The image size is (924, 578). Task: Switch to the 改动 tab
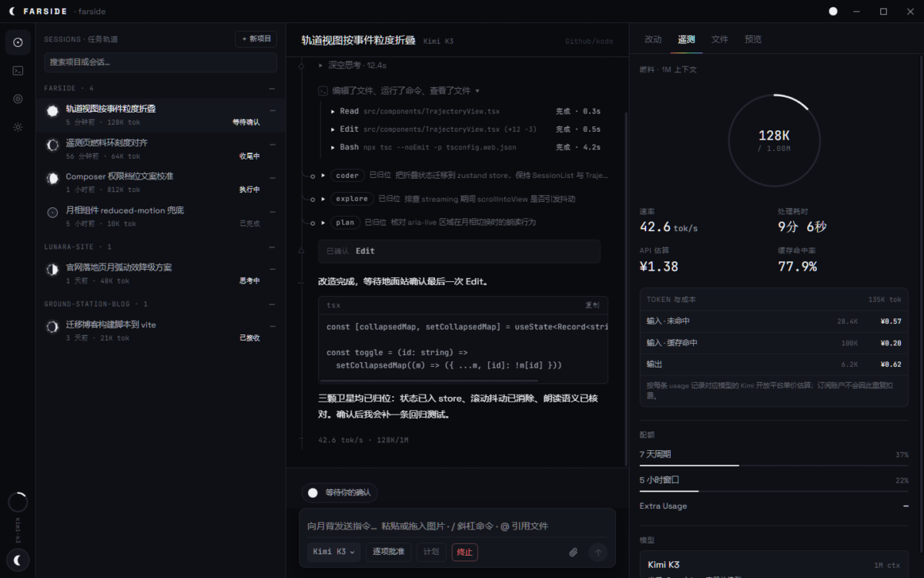[653, 39]
